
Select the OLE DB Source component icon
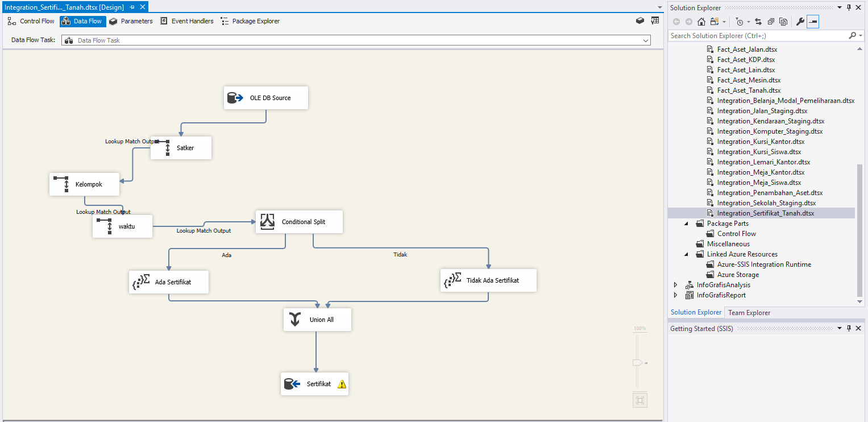click(x=235, y=98)
